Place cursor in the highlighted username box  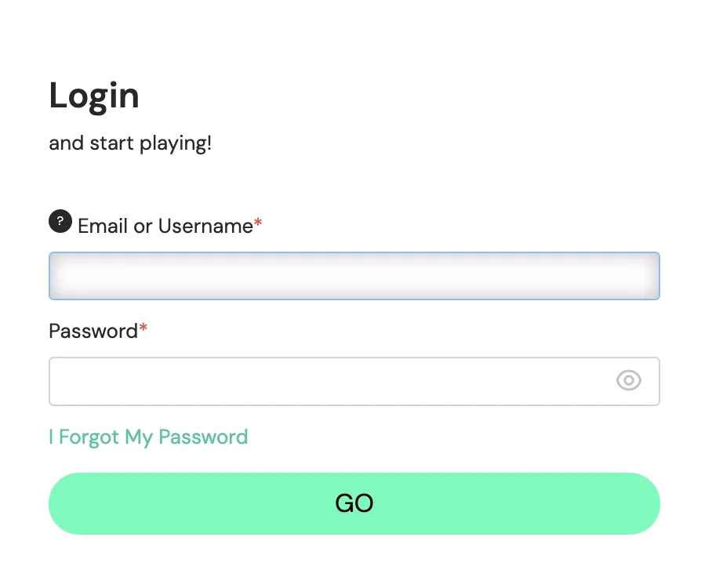click(x=354, y=276)
